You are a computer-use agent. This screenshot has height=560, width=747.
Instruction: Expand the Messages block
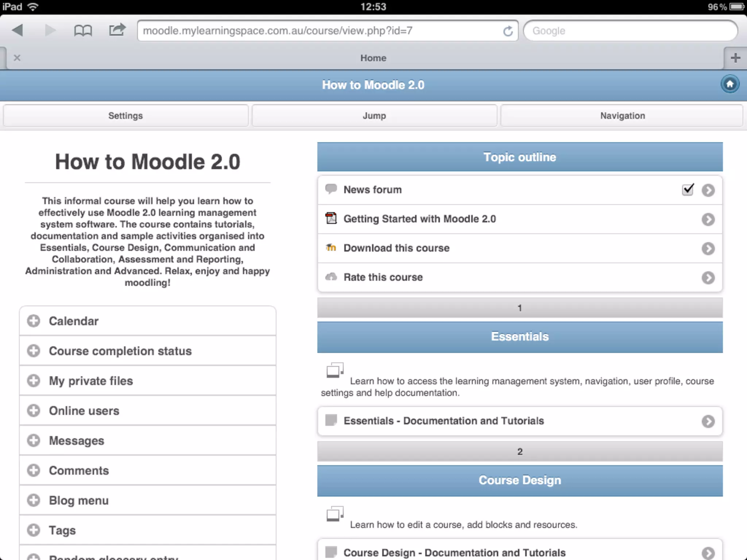pyautogui.click(x=34, y=440)
